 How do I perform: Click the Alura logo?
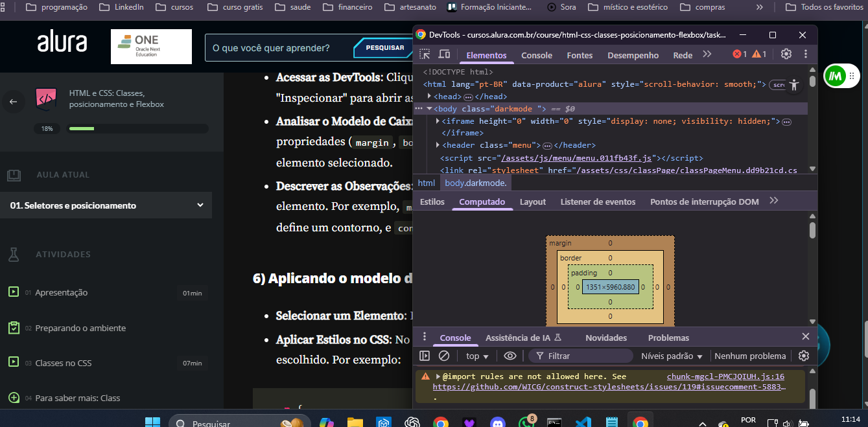tap(62, 43)
